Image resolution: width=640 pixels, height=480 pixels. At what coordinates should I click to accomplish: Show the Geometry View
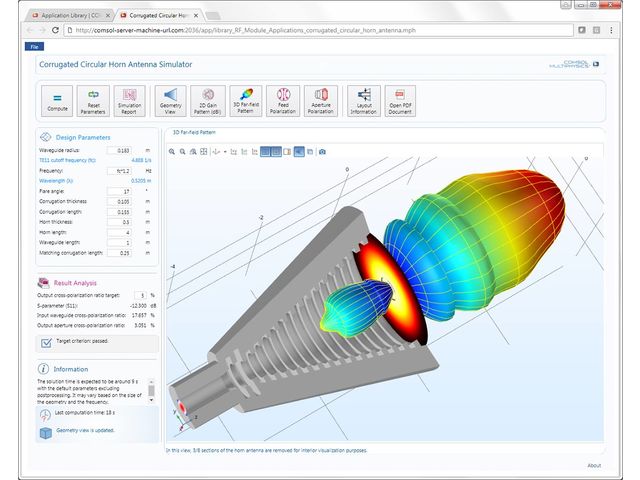tap(171, 100)
